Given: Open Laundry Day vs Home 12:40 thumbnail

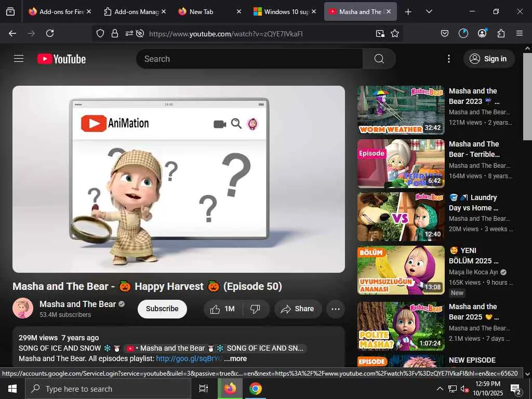Looking at the screenshot, I should pos(401,217).
